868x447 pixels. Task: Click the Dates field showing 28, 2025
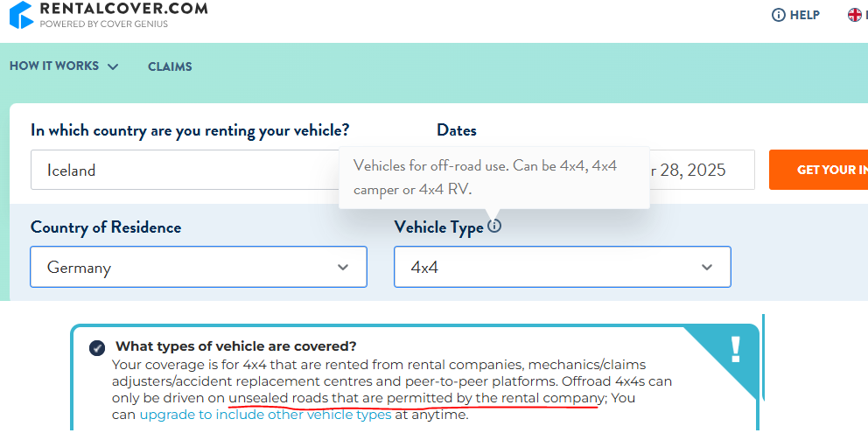click(x=702, y=170)
